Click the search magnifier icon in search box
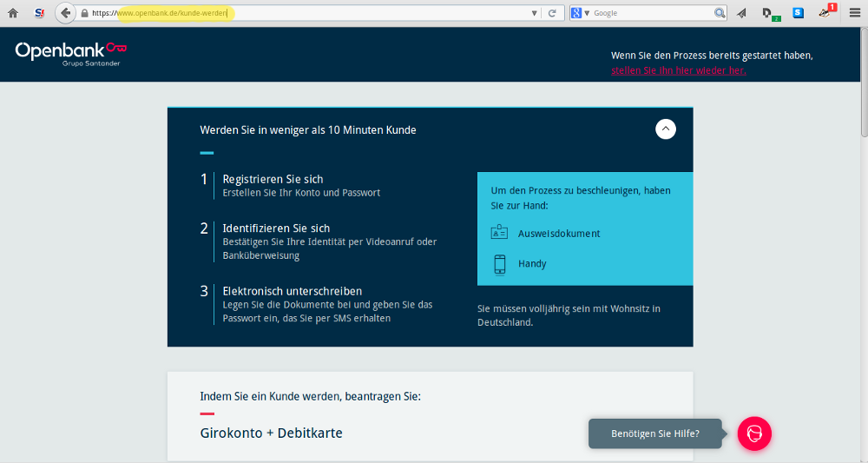The height and width of the screenshot is (463, 868). tap(720, 13)
